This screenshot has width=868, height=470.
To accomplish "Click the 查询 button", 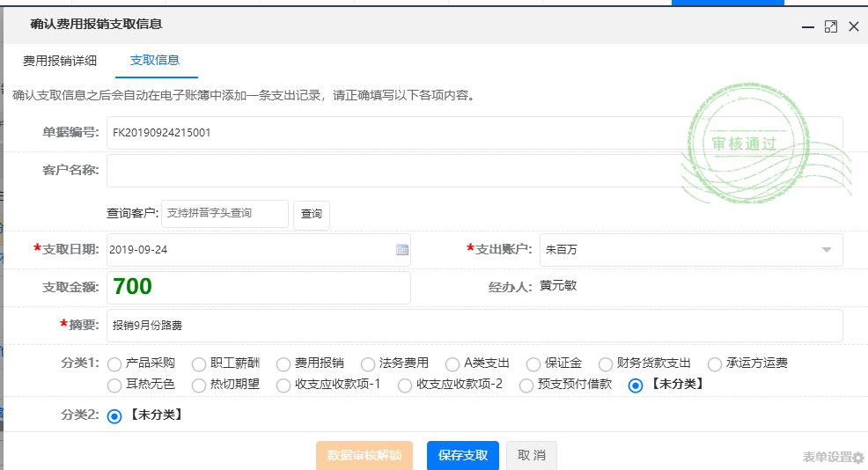I will point(312,214).
